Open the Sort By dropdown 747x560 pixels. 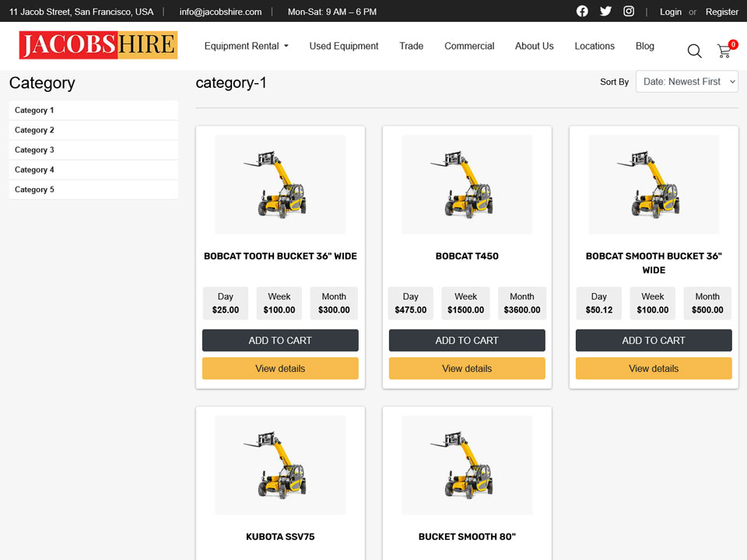686,82
